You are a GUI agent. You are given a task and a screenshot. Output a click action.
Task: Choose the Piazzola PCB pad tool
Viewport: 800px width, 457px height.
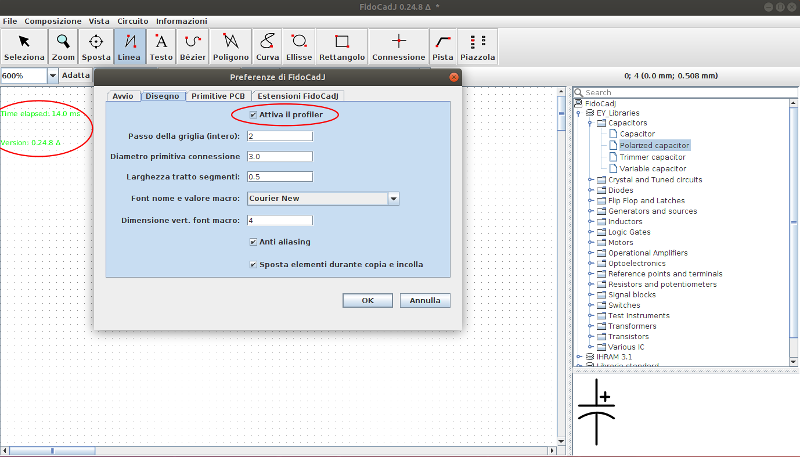tap(478, 46)
